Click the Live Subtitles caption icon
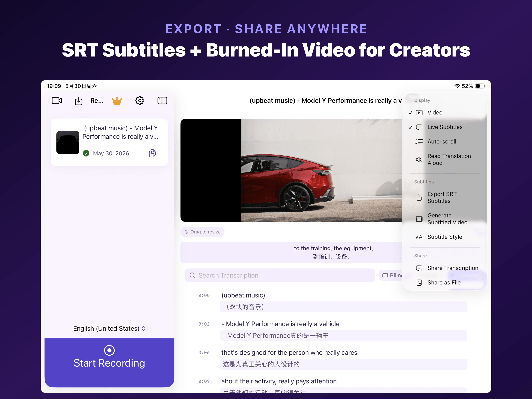Viewport: 532px width, 399px height. pyautogui.click(x=419, y=127)
